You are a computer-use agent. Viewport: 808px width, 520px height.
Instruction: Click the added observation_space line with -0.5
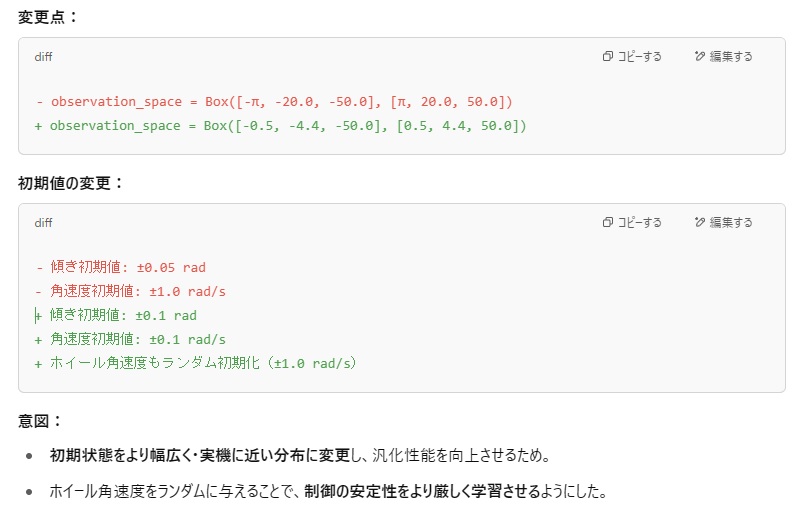pos(281,126)
